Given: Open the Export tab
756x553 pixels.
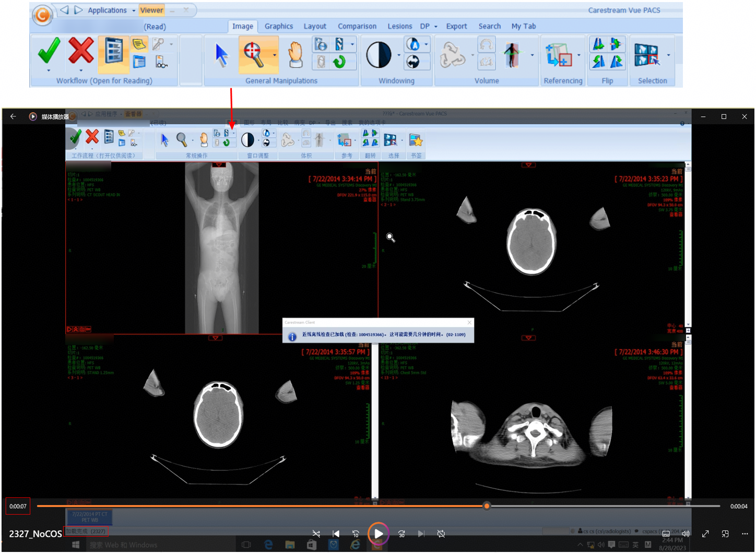Looking at the screenshot, I should coord(457,26).
